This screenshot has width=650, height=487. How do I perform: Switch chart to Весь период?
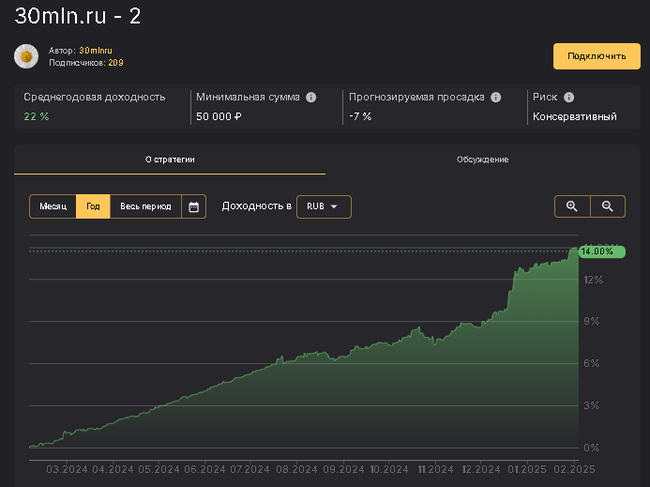[x=146, y=207]
